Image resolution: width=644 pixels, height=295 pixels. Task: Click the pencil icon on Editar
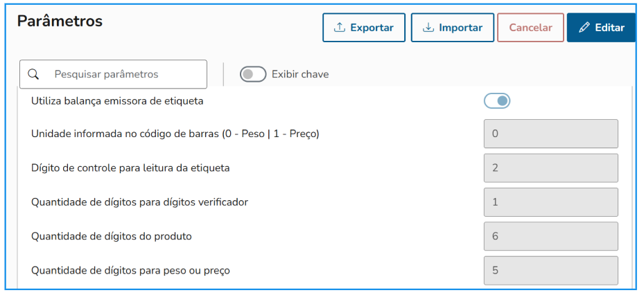584,28
